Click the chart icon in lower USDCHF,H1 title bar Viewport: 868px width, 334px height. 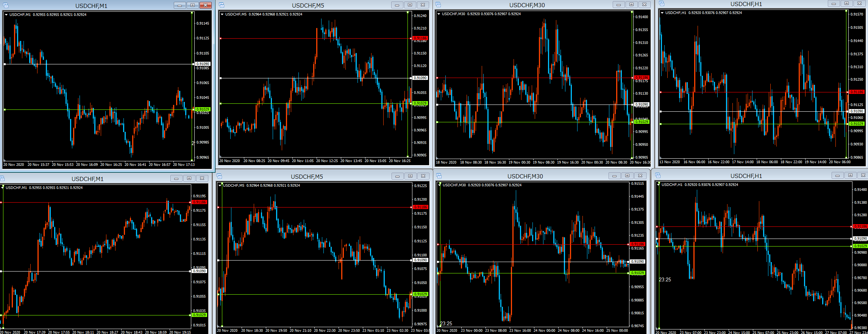click(x=658, y=175)
